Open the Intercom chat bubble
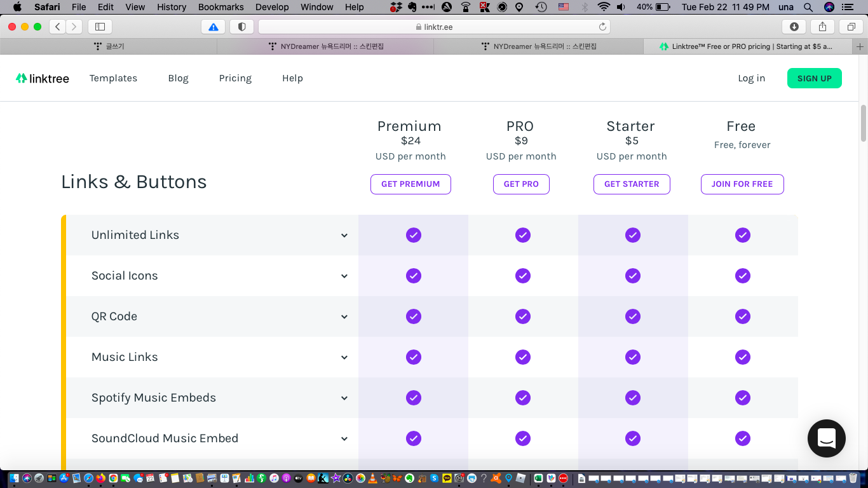 (x=826, y=438)
